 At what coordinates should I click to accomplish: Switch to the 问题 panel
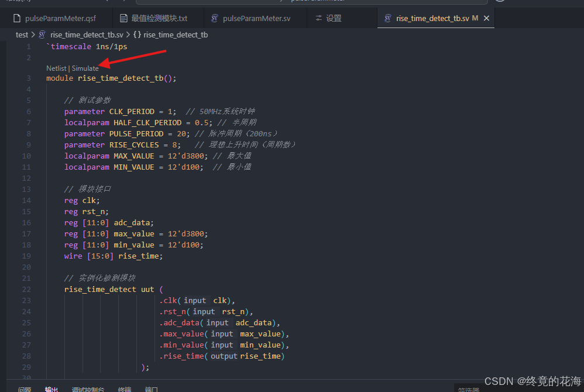(24, 388)
